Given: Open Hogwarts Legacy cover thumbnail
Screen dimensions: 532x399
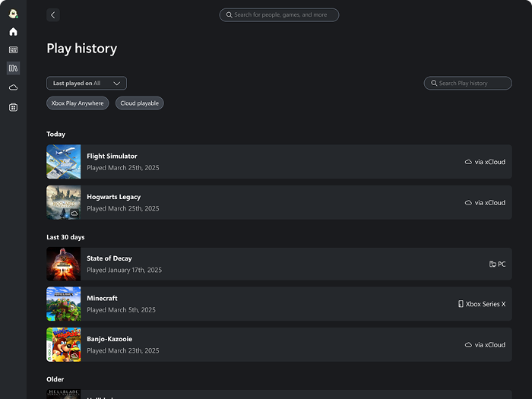Looking at the screenshot, I should point(63,202).
